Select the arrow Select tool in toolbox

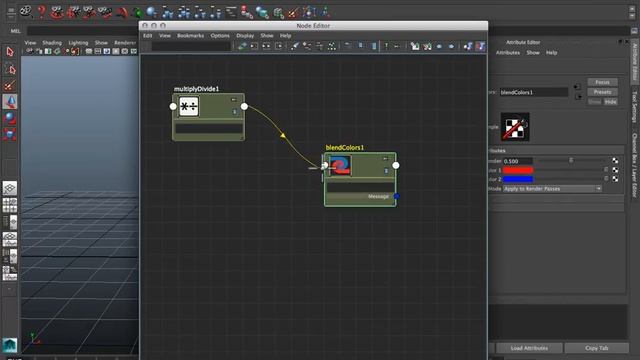click(10, 52)
